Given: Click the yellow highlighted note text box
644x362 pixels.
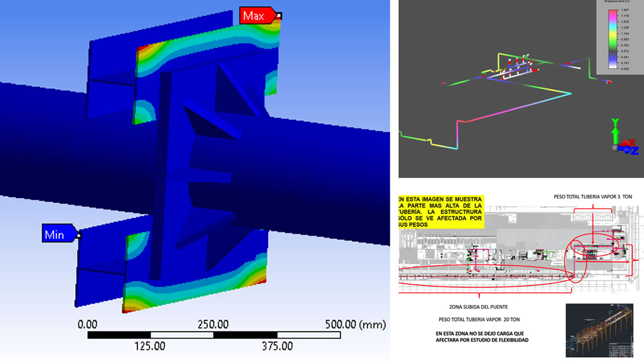Looking at the screenshot, I should point(441,212).
